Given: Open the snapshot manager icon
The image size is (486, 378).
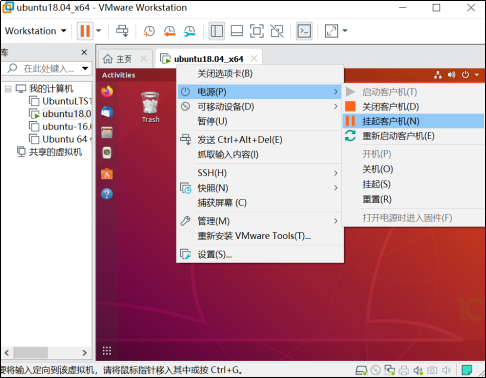Looking at the screenshot, I should [x=189, y=31].
